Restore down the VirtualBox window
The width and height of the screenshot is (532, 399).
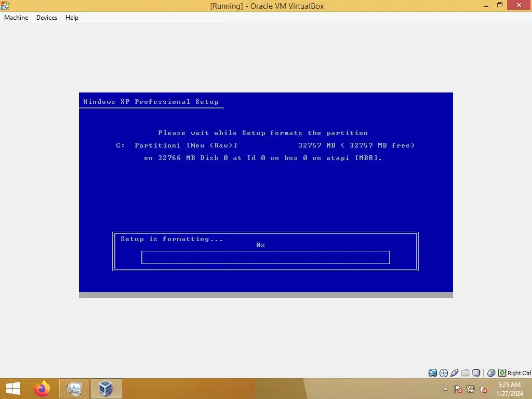point(500,5)
